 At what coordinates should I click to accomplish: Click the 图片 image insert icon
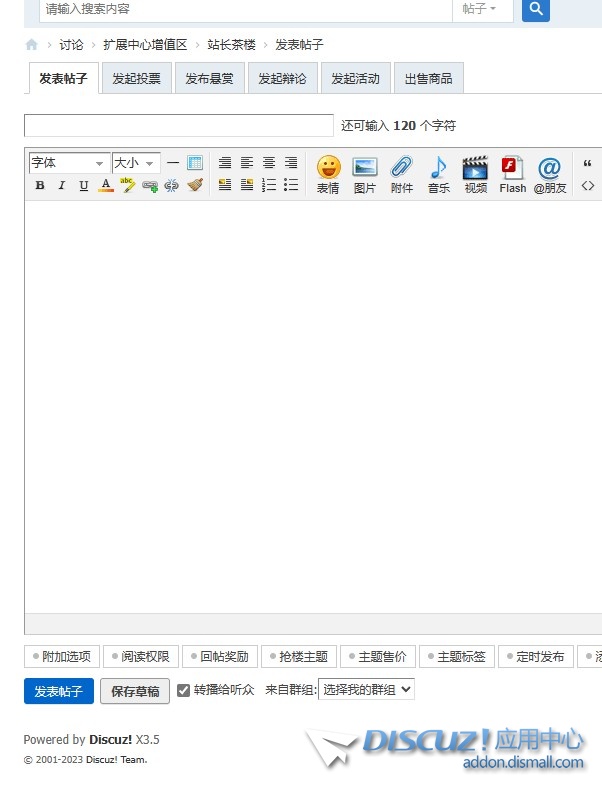[x=365, y=172]
